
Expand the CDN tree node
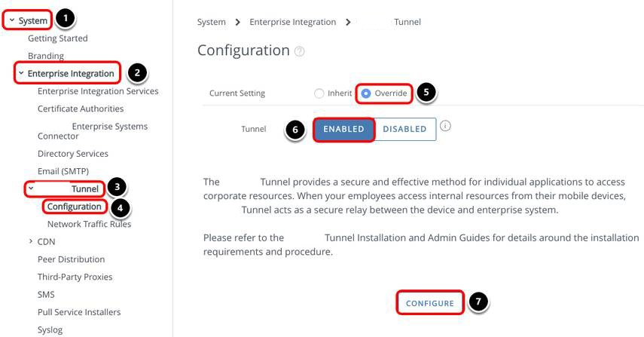point(31,241)
